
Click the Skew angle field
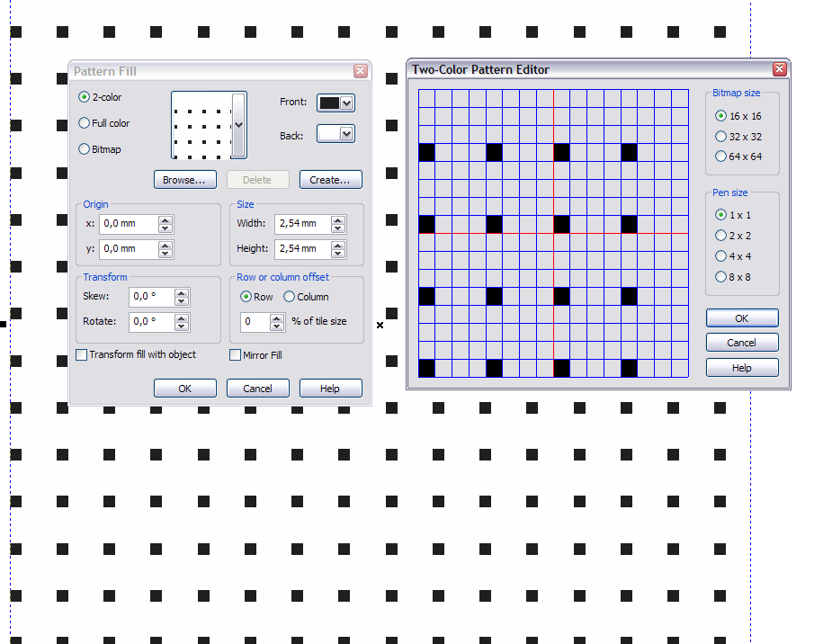(x=152, y=297)
